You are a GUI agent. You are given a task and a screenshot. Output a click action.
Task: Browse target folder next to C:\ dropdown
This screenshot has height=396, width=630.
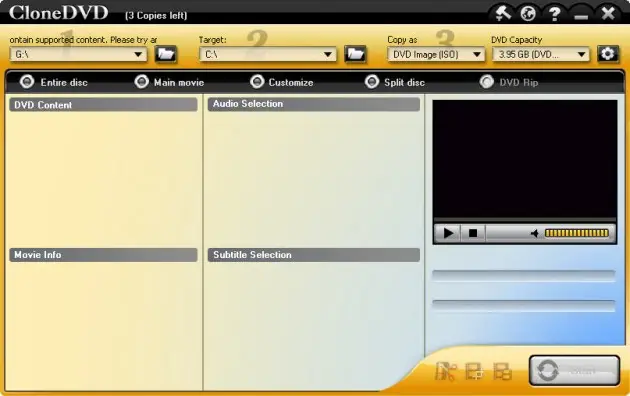[355, 54]
